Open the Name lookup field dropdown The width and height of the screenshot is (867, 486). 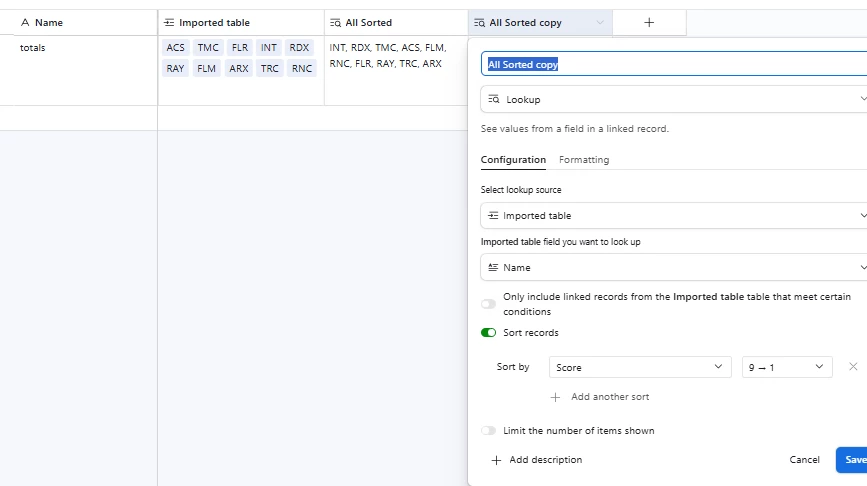pyautogui.click(x=674, y=268)
